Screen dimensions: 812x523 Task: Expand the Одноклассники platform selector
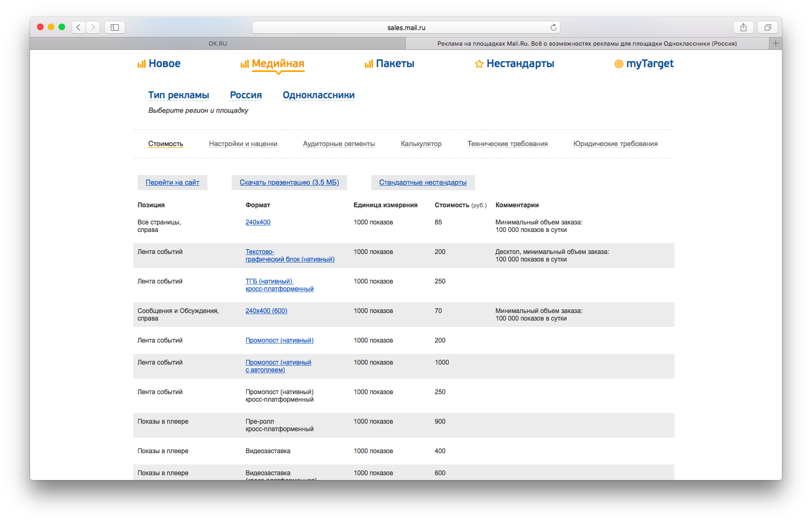point(319,95)
